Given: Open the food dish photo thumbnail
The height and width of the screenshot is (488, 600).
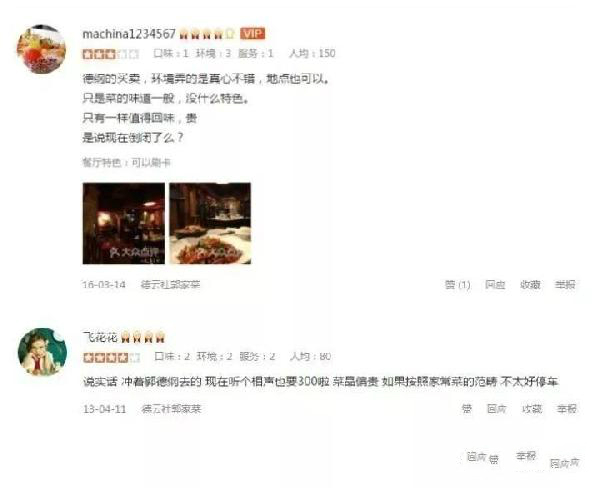Looking at the screenshot, I should (x=210, y=224).
